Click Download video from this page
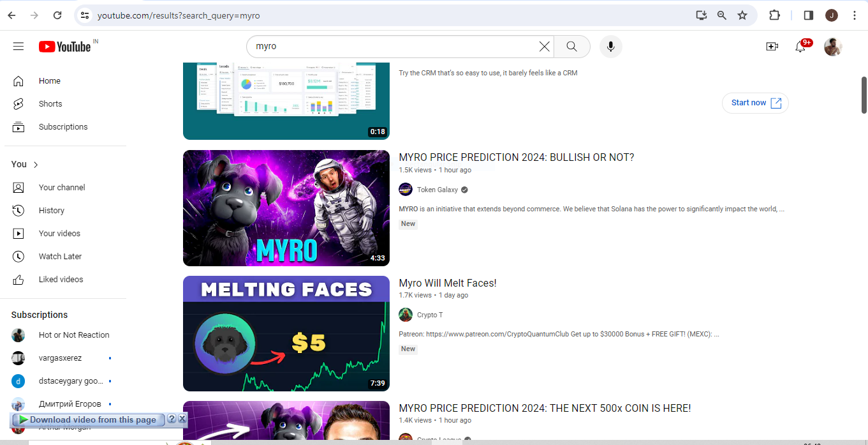Image resolution: width=868 pixels, height=445 pixels. pos(88,419)
